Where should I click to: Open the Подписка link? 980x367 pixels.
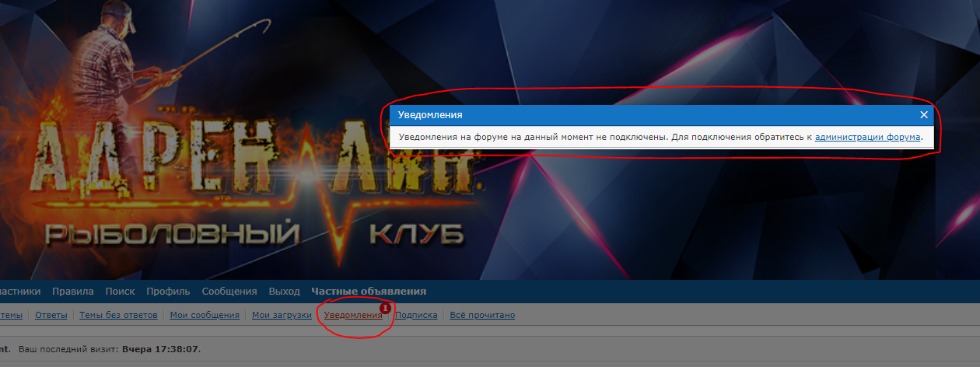[x=416, y=315]
